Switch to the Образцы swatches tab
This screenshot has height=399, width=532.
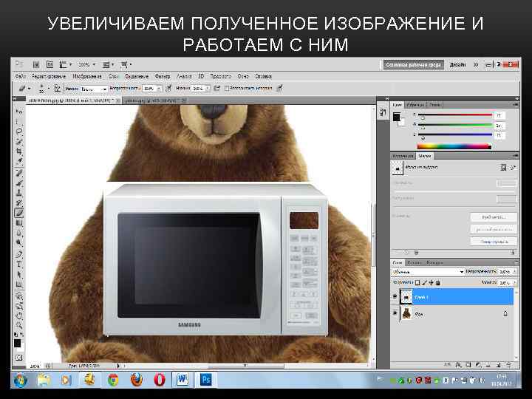coord(415,105)
